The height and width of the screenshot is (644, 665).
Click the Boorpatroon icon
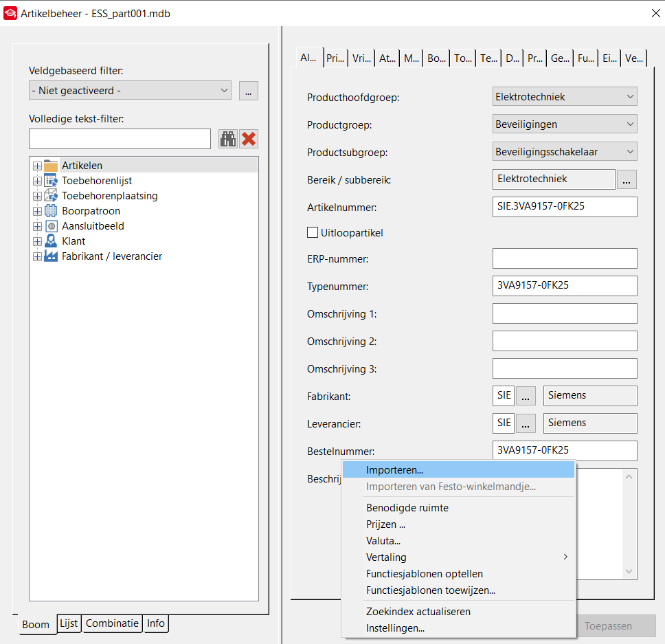tap(51, 211)
